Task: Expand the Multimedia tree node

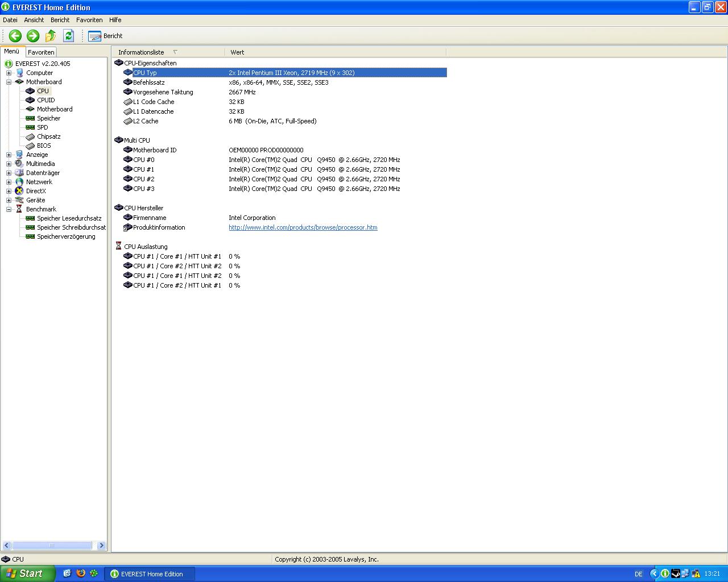Action: click(9, 164)
